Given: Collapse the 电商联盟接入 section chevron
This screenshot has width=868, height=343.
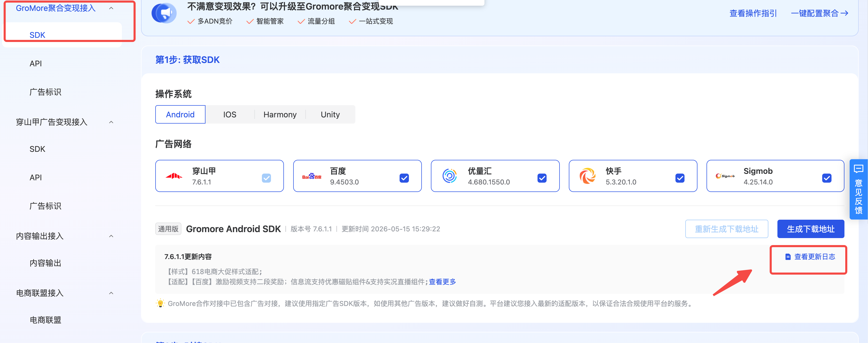Looking at the screenshot, I should coord(111,293).
